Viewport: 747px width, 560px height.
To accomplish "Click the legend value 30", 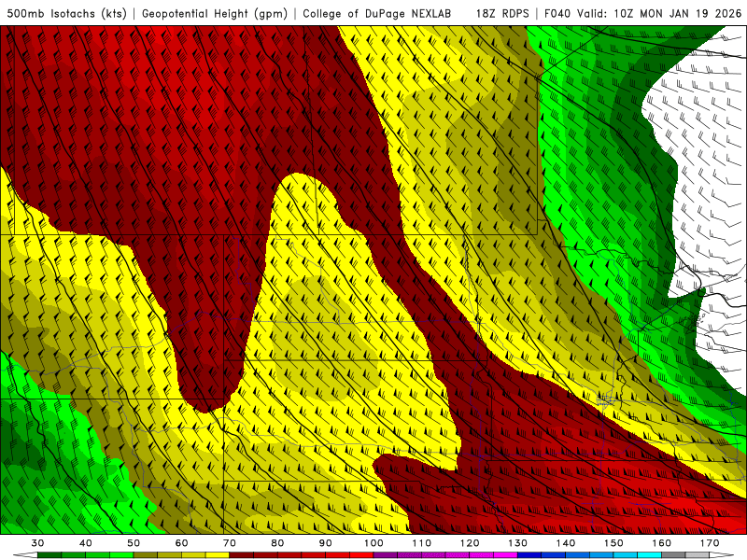I will [x=37, y=543].
